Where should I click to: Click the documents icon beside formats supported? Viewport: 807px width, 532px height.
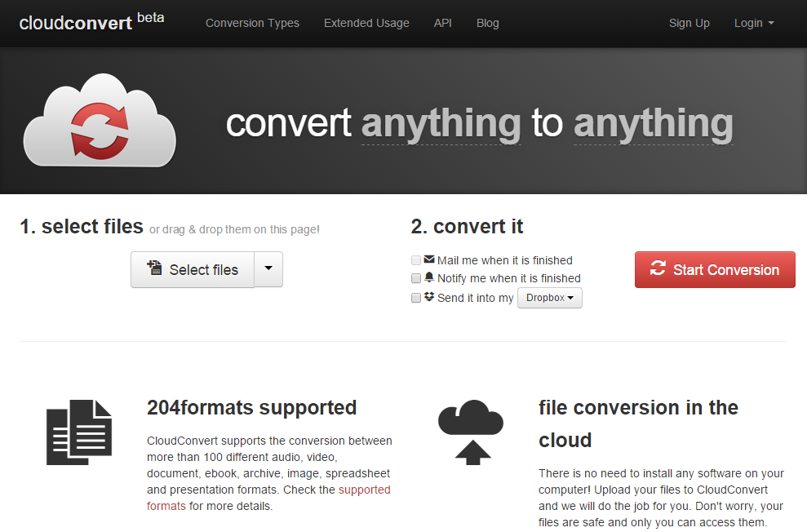[79, 432]
